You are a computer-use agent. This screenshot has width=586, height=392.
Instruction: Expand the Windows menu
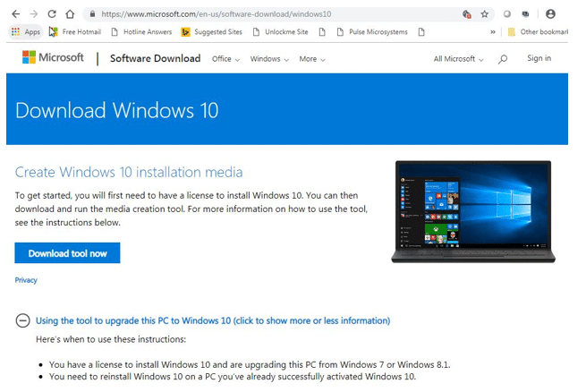pos(269,59)
